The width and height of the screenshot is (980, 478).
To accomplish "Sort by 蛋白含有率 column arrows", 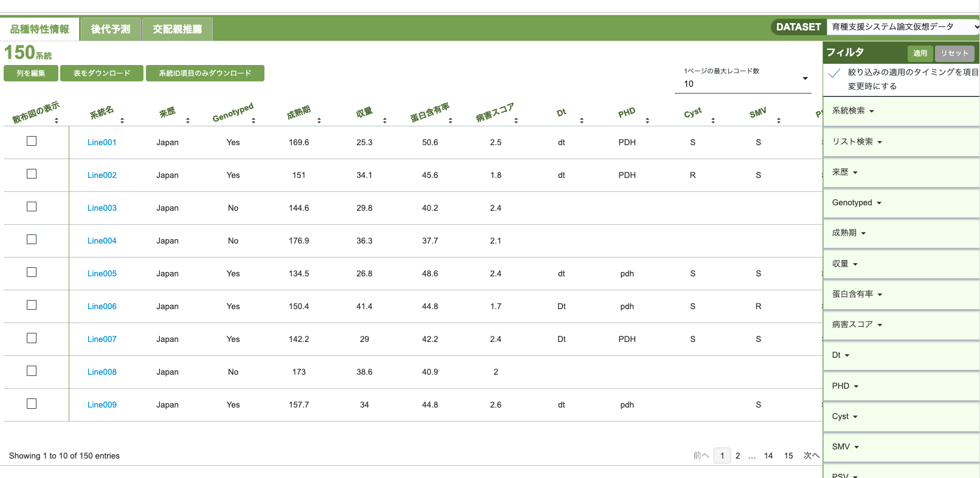I will tap(450, 120).
